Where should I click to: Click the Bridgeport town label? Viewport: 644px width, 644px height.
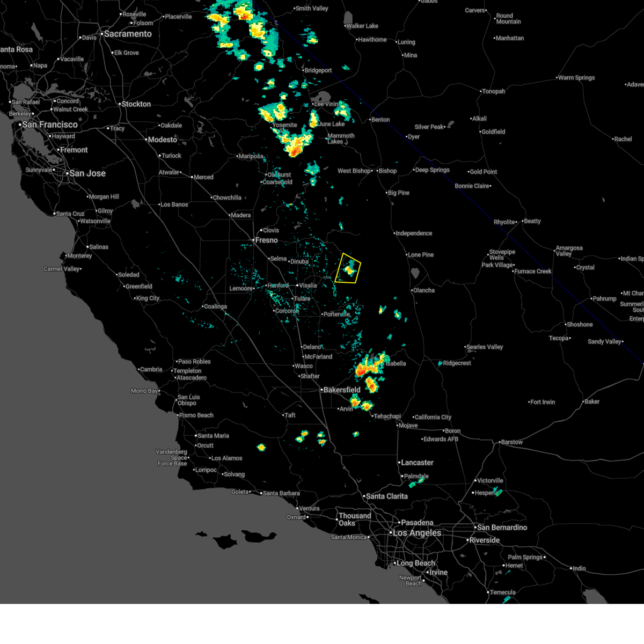click(318, 70)
